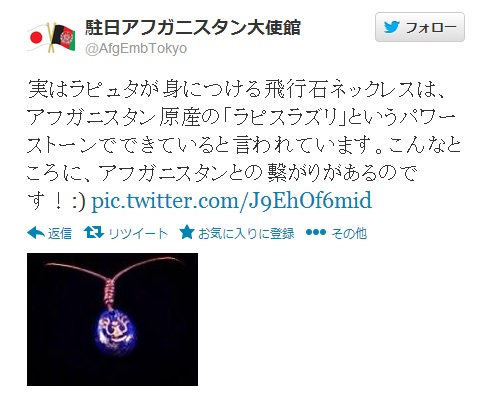Screen dimensions: 480x400
Task: Click the @AfgEmbTokyo handle
Action: [x=136, y=49]
